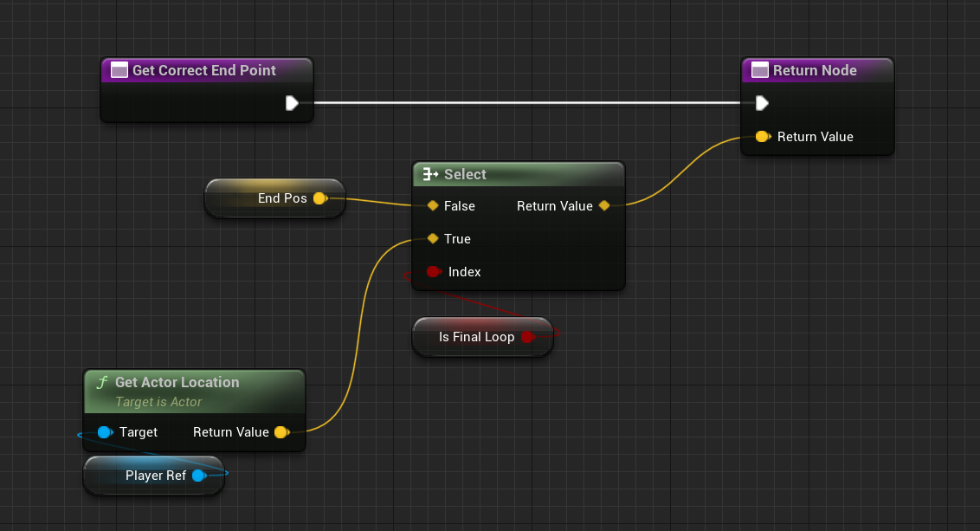Viewport: 980px width, 531px height.
Task: Click the "False" pin label on Select
Action: click(460, 206)
